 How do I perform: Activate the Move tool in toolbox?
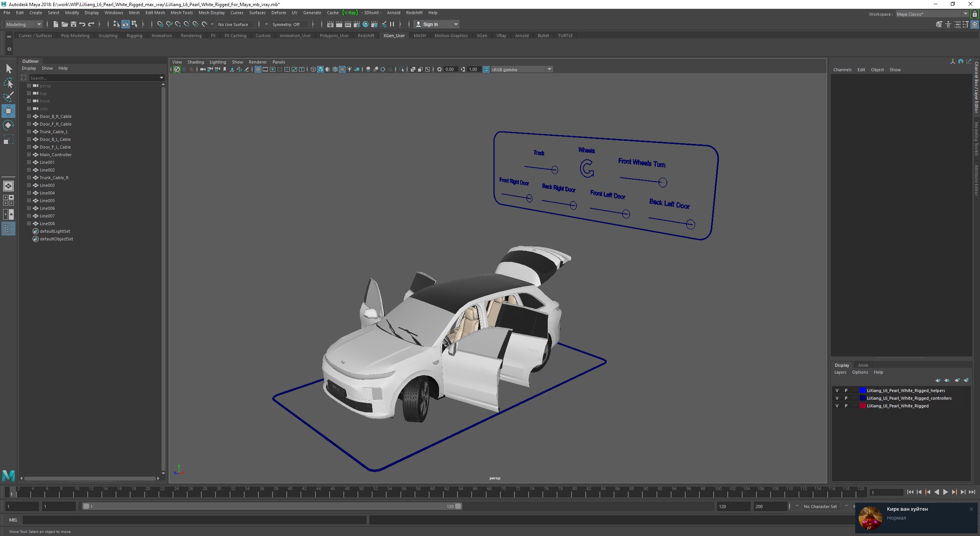(x=8, y=111)
